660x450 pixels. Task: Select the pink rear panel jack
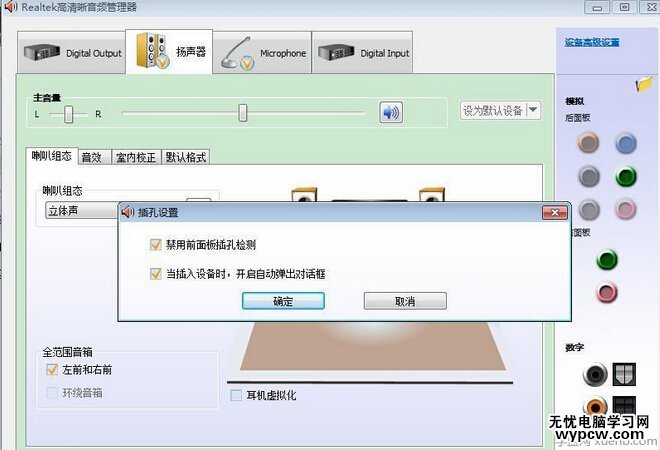[x=626, y=209]
